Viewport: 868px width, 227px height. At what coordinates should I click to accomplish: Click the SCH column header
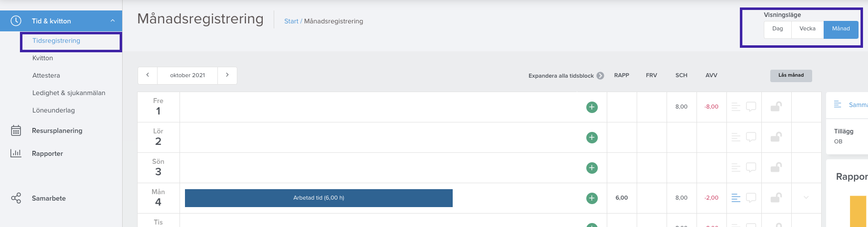[x=682, y=76]
